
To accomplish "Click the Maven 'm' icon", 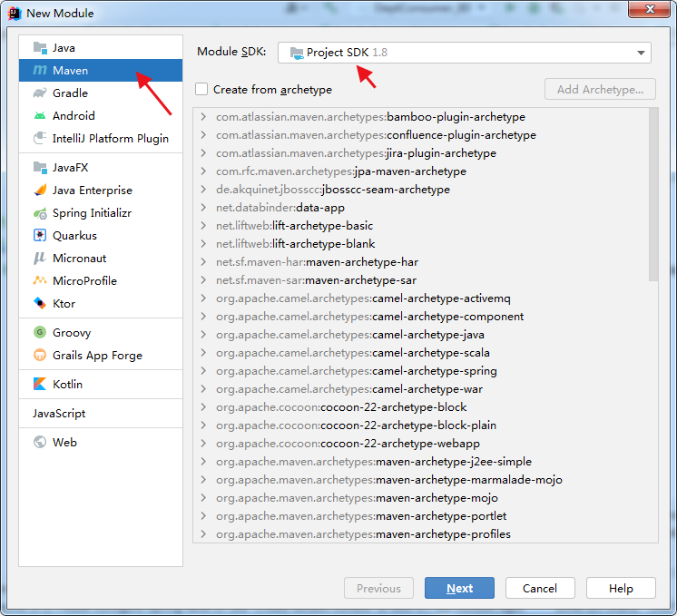I will click(40, 71).
